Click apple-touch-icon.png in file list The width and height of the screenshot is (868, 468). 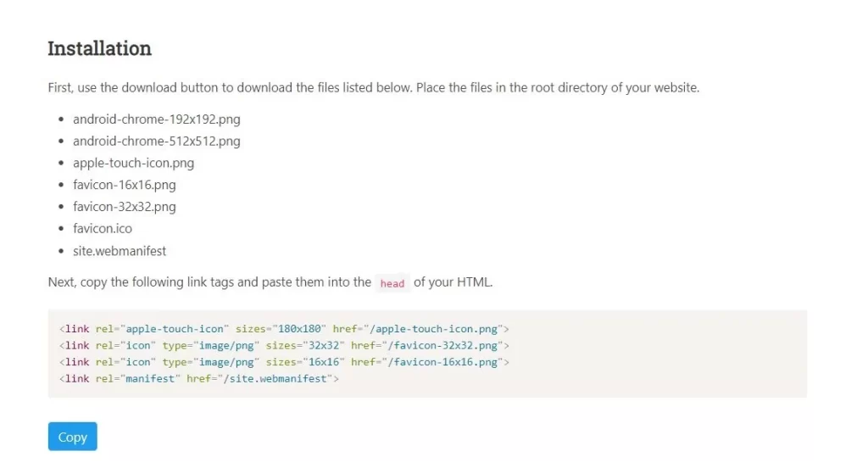pos(133,163)
